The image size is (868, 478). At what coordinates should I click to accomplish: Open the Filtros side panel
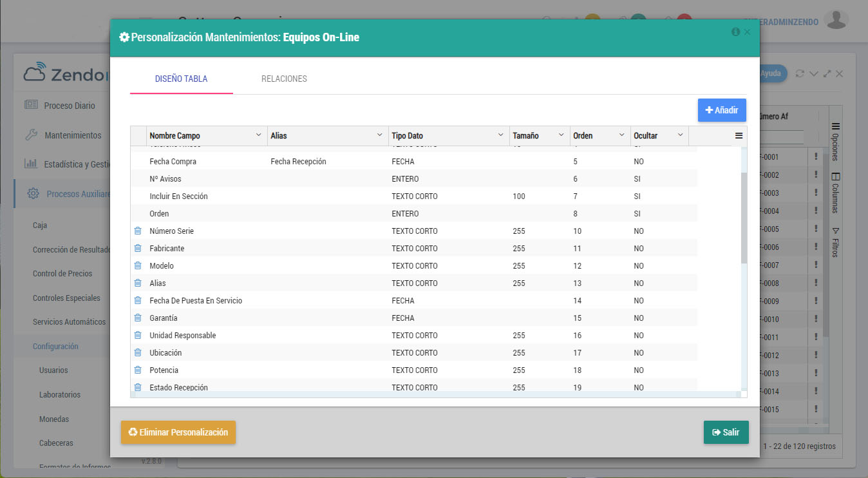pos(835,242)
